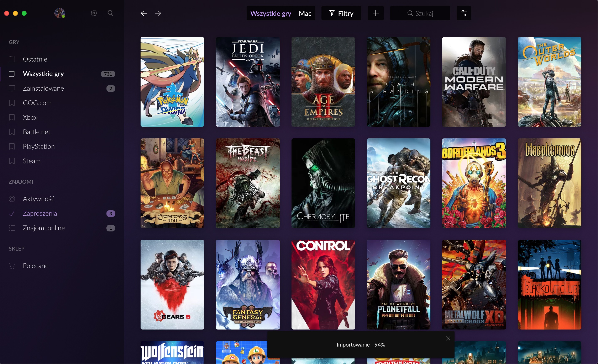The width and height of the screenshot is (598, 364).
Task: Open The Beast Inside cover
Action: pos(248,183)
